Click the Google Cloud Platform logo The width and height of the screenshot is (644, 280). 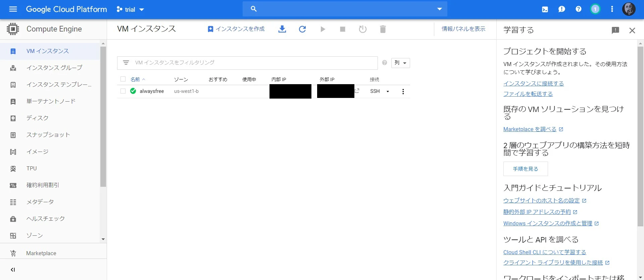66,9
